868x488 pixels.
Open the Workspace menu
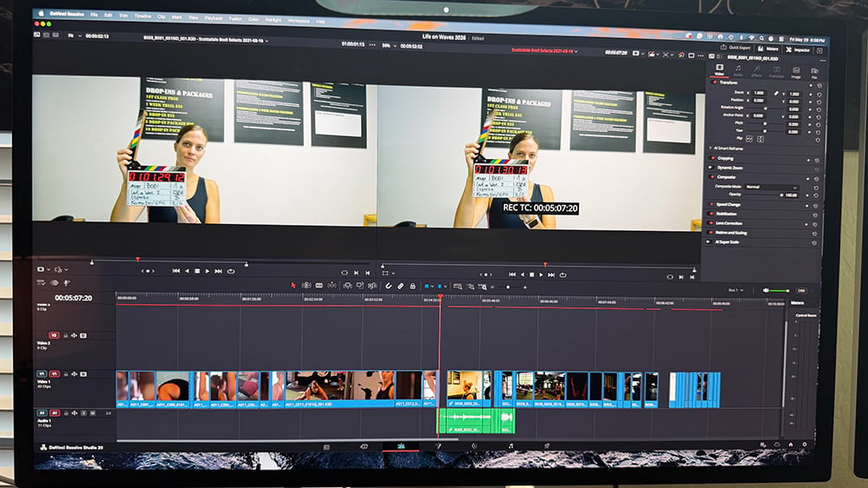299,21
